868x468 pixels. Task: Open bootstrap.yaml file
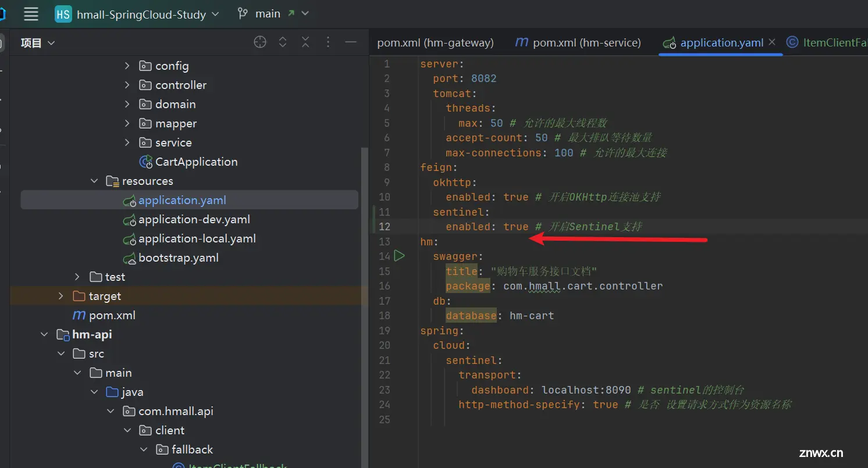point(179,258)
